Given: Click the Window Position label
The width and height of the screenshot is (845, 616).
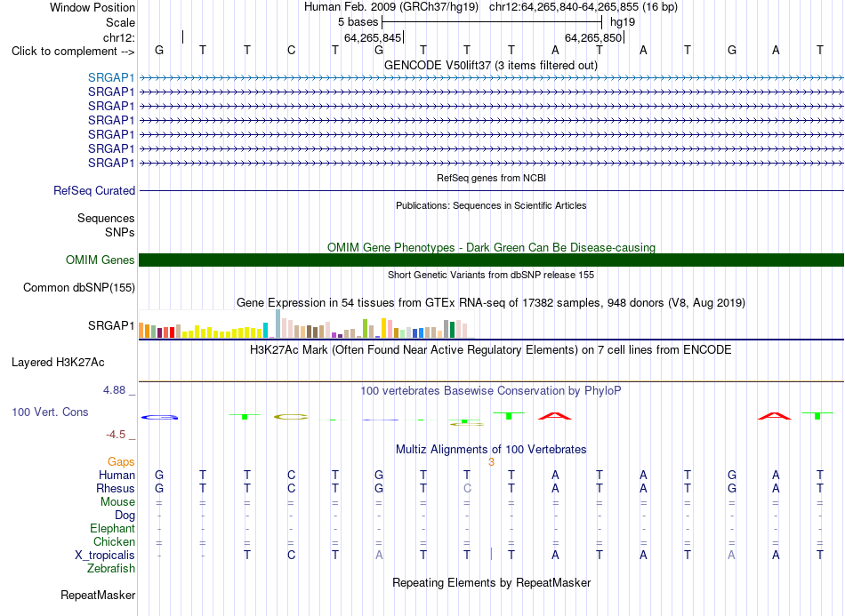Looking at the screenshot, I should [93, 7].
